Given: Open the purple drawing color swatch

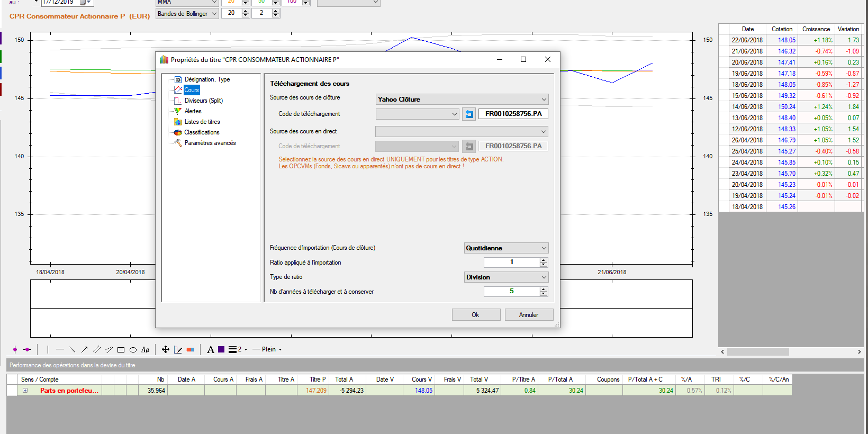Looking at the screenshot, I should pyautogui.click(x=221, y=349).
